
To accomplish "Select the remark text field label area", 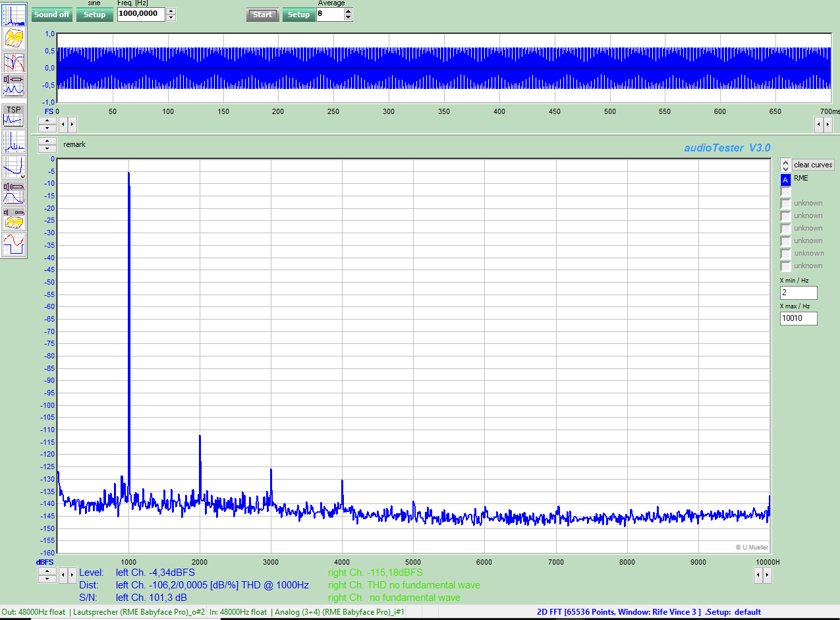I will [74, 144].
